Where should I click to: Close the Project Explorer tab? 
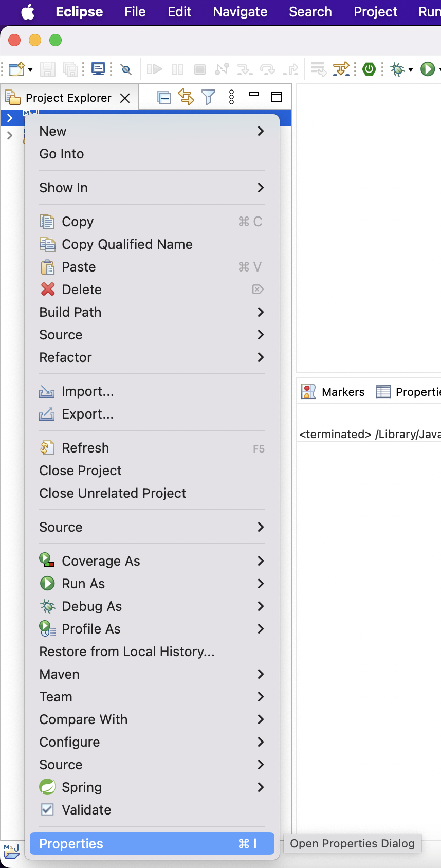[x=125, y=98]
